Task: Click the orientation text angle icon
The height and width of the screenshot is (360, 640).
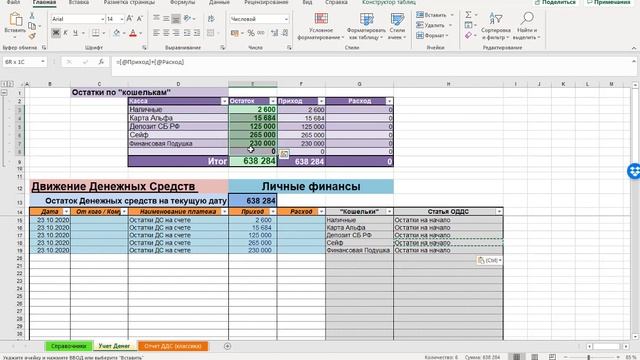Action: [187, 19]
